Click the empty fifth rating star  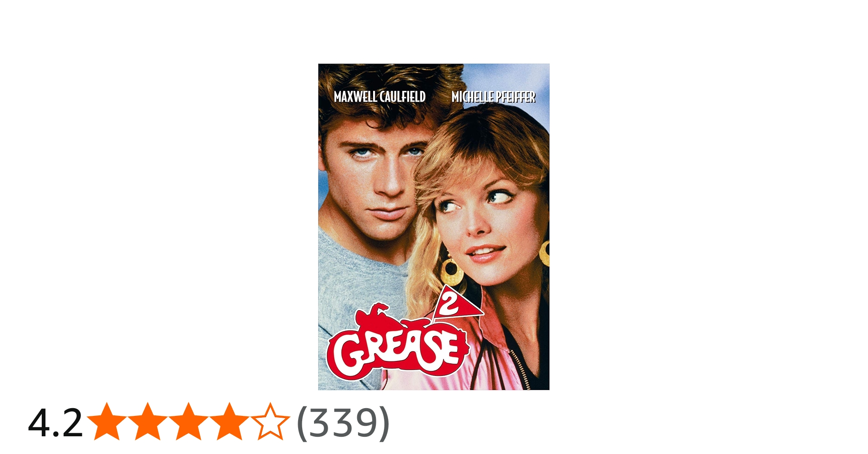coord(270,422)
